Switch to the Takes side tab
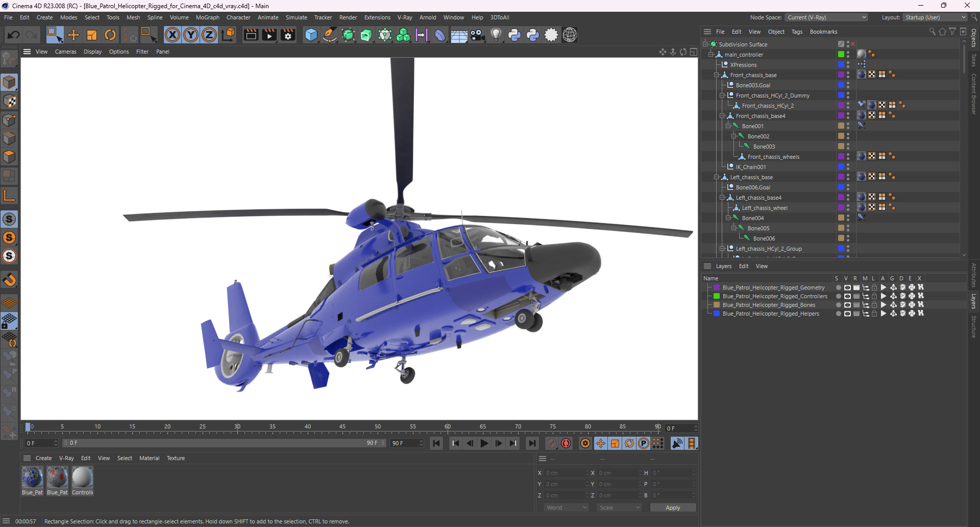The image size is (980, 527). 974,60
